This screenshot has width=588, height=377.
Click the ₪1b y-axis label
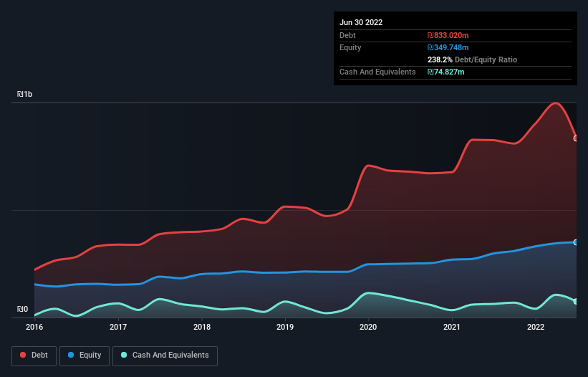[25, 94]
